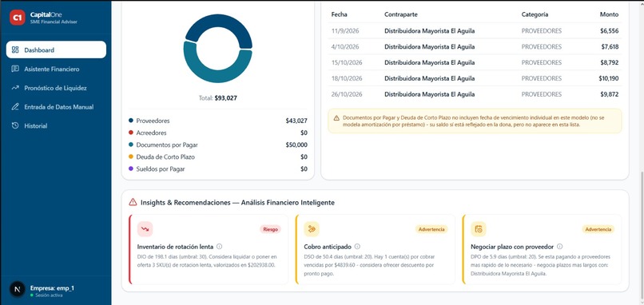644x305 pixels.
Task: Go to Asistente Financiero
Action: (x=56, y=69)
